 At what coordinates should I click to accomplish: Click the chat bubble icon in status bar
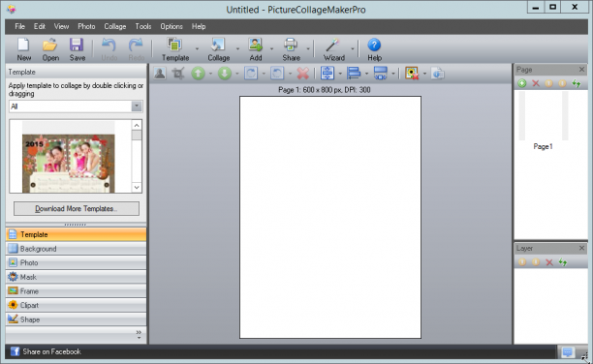(567, 352)
